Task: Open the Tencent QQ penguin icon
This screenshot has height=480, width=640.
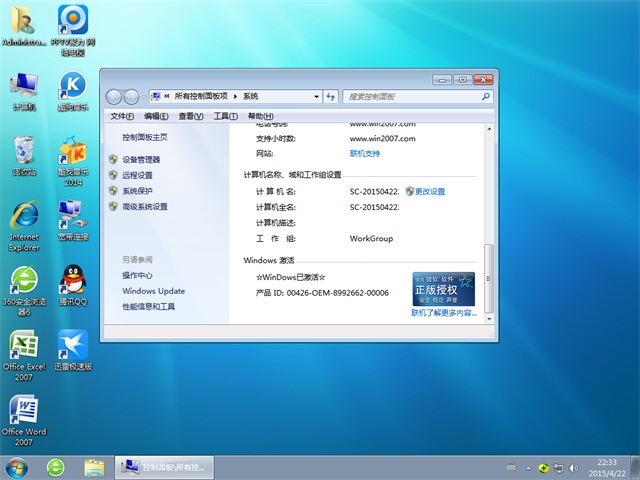Action: pyautogui.click(x=72, y=280)
